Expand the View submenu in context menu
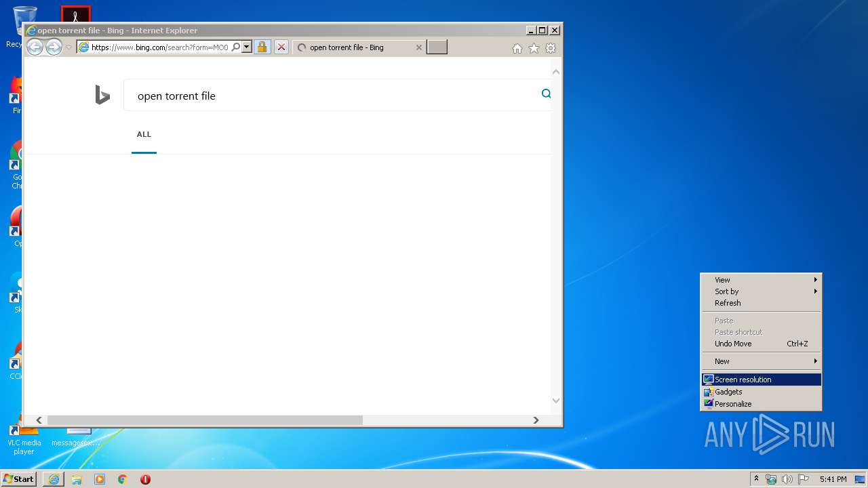Screen dimensions: 868x488 pos(761,280)
